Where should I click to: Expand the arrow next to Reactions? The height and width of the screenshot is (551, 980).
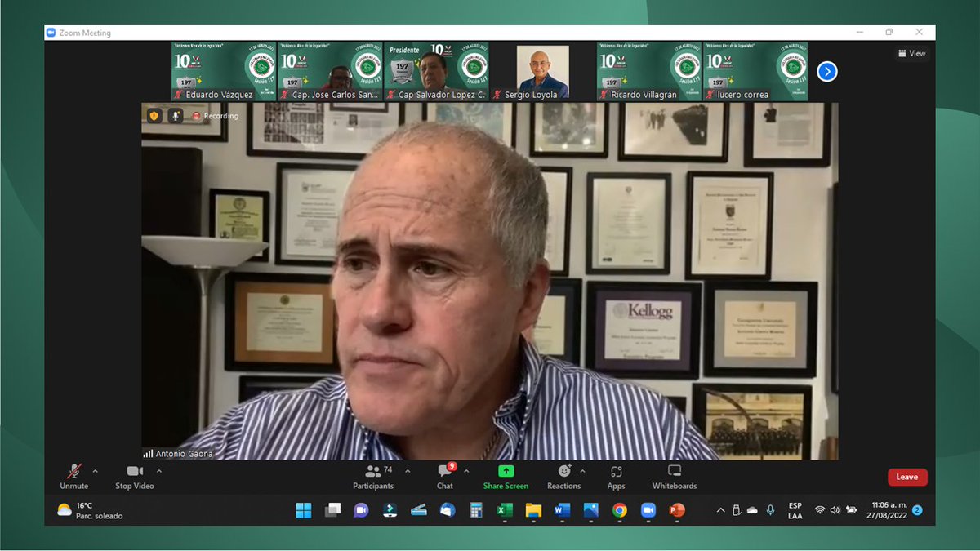tap(582, 471)
